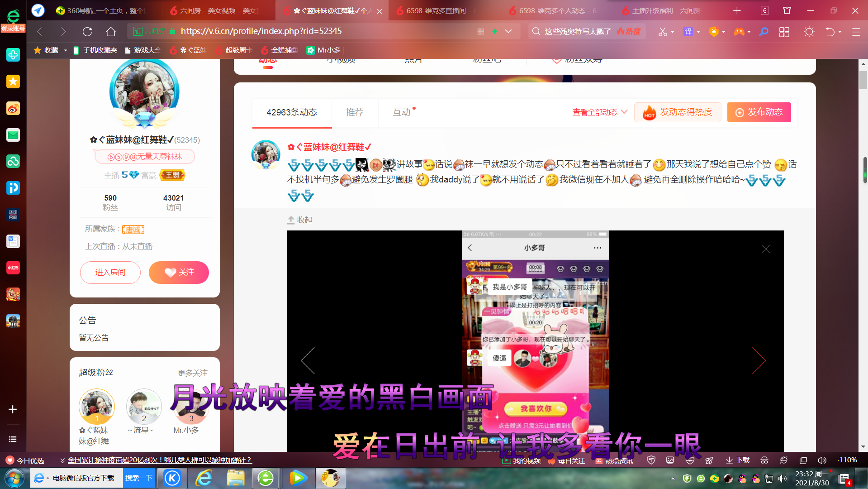868x489 pixels.
Task: Open the 收藏 bookmarks dropdown arrow
Action: point(65,50)
